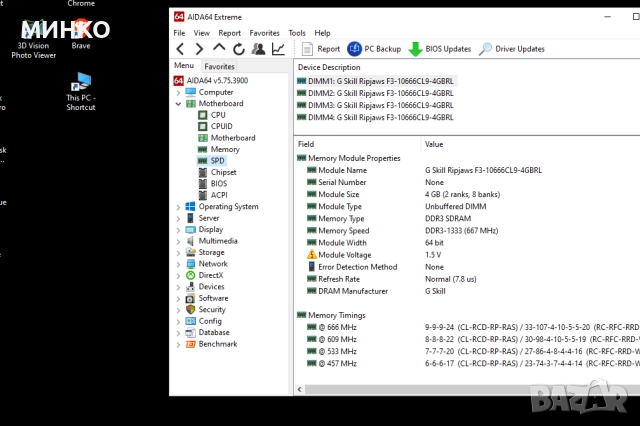Open the Tools menu
The width and height of the screenshot is (640, 426).
click(297, 33)
